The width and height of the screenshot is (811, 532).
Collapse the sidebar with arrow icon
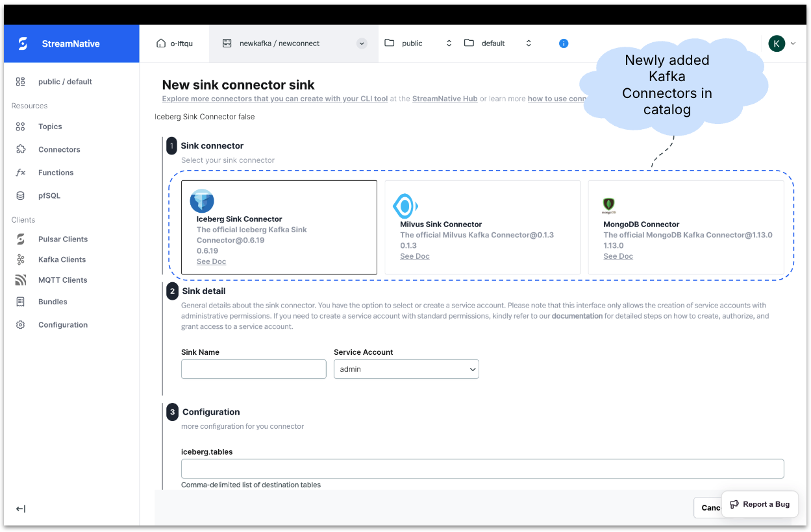[21, 509]
